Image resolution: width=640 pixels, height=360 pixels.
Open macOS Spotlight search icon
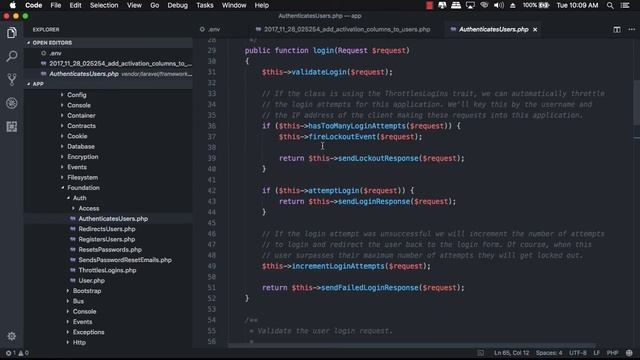coord(610,5)
